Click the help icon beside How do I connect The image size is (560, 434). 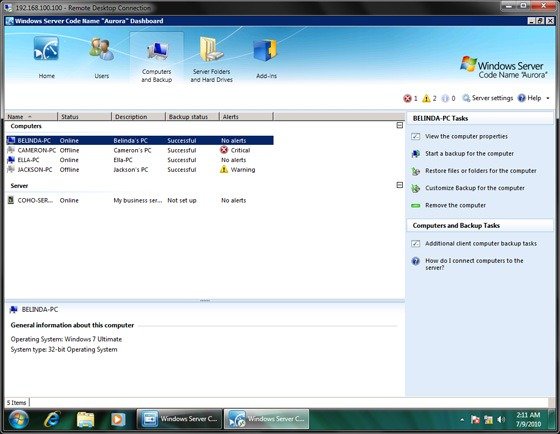click(x=416, y=261)
